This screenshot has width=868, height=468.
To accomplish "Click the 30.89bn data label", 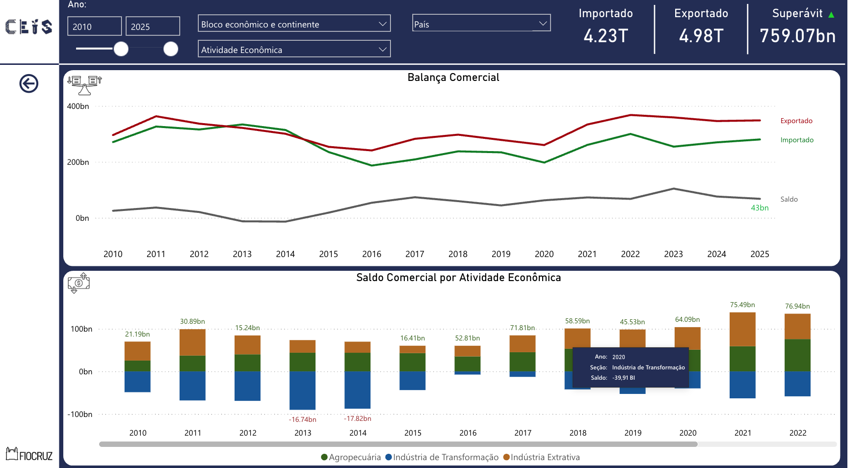I will [192, 321].
